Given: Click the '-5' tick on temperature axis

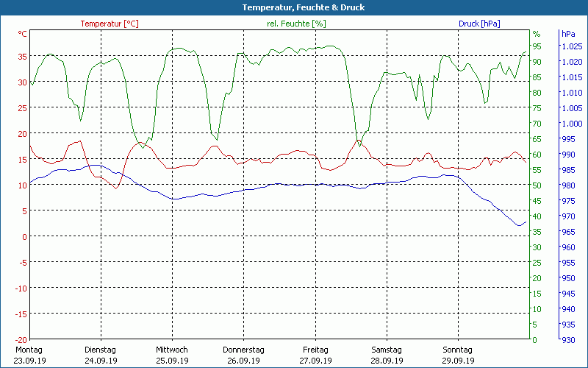Looking at the screenshot, I should (x=24, y=263).
